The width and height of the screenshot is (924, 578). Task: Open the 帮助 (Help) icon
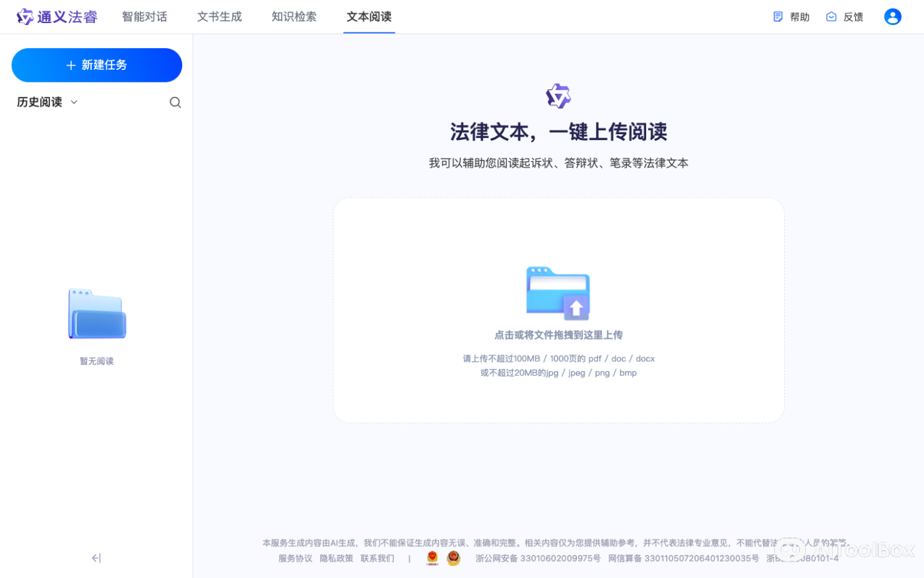(x=777, y=17)
